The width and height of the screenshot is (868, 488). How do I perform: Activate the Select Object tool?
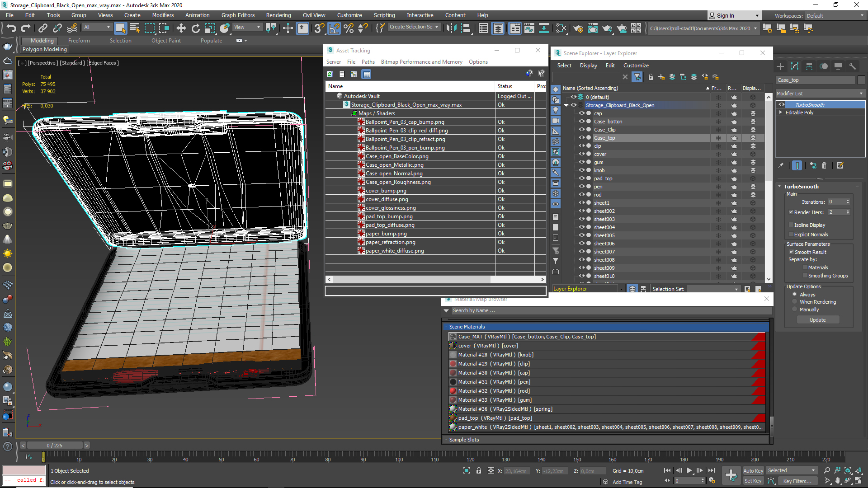[x=120, y=28]
